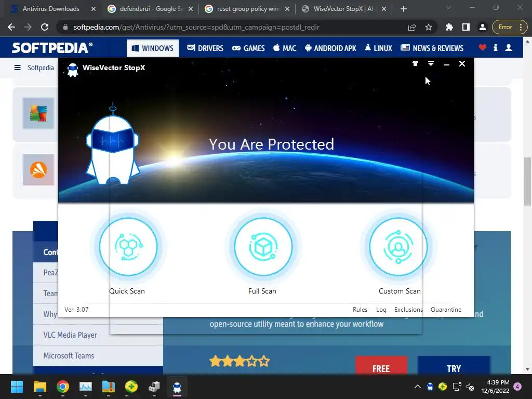This screenshot has width=532, height=399.
Task: Close the WiseVector StopX window
Action: point(462,64)
